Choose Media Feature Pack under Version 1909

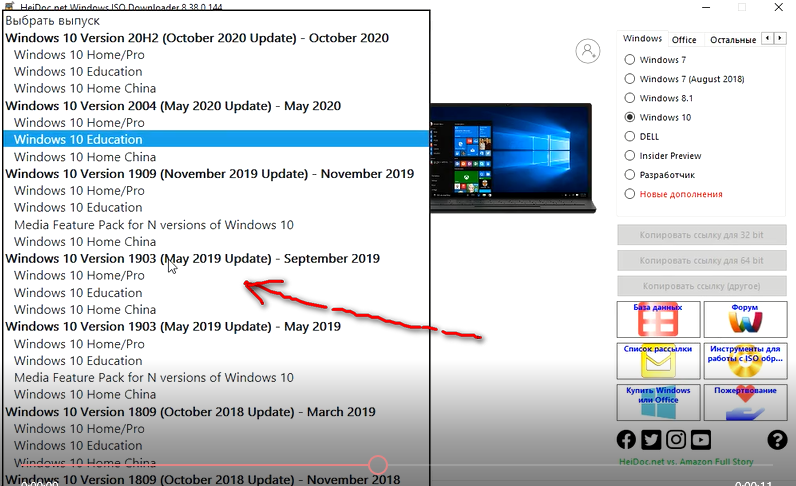216,225
